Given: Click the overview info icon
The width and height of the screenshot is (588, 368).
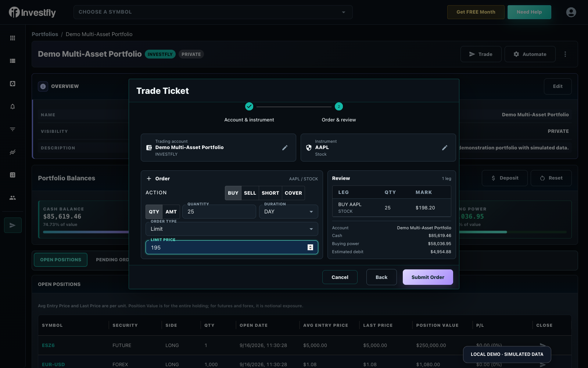Looking at the screenshot, I should tap(43, 86).
